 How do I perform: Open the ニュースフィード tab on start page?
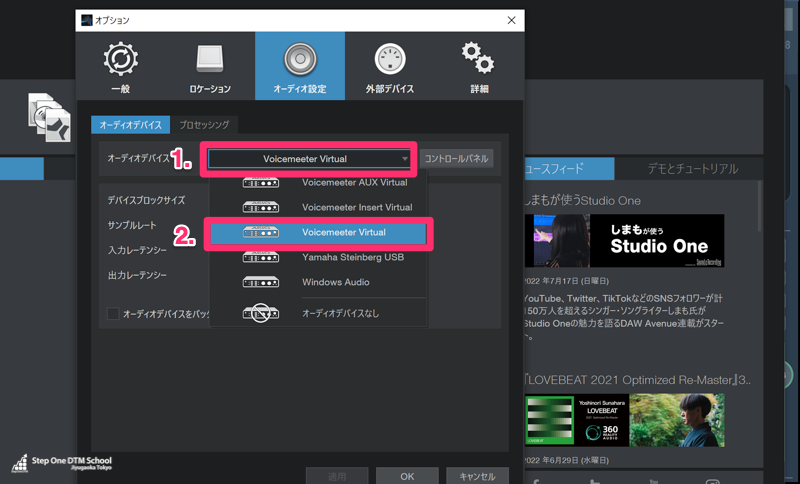[569, 169]
